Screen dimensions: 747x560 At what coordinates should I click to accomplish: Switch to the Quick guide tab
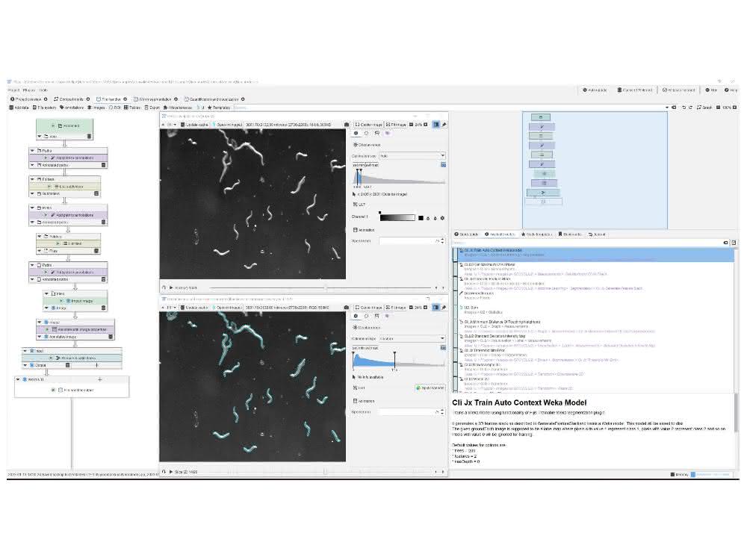[x=466, y=234]
